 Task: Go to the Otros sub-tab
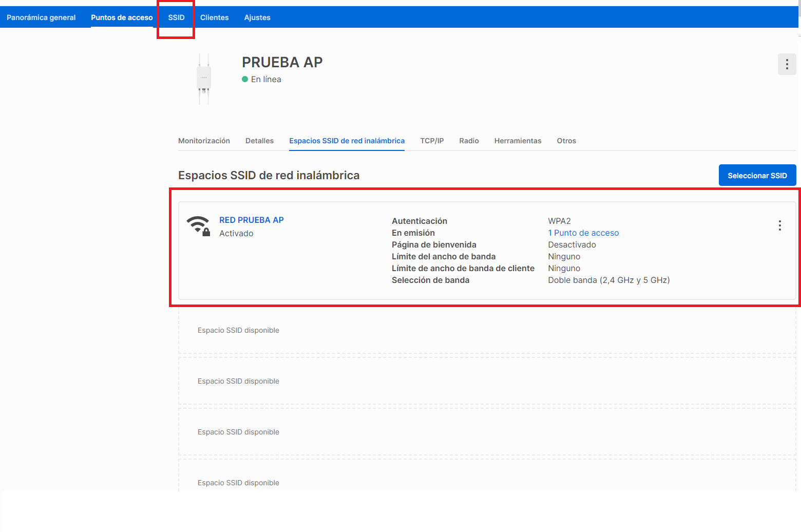(x=566, y=141)
